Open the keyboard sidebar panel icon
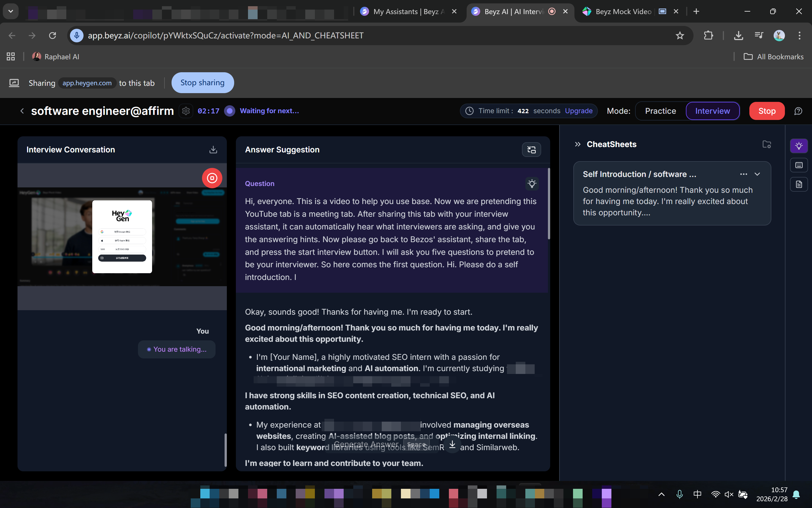 tap(798, 165)
